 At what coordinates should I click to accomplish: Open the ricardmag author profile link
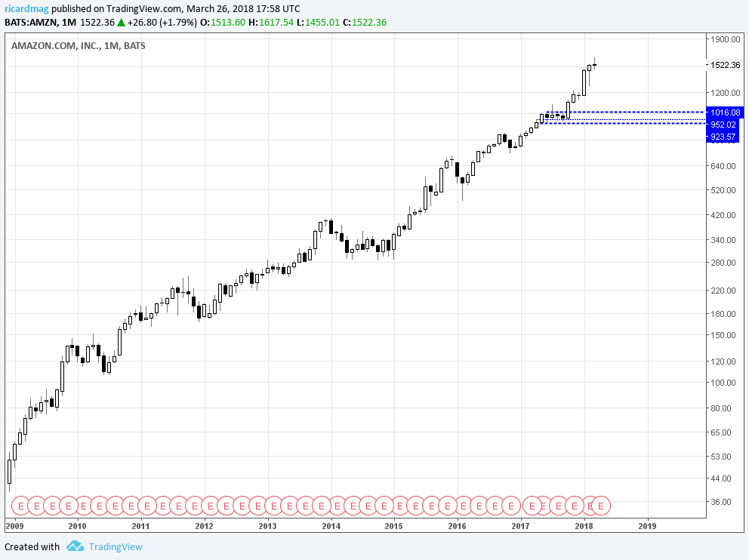pyautogui.click(x=26, y=8)
